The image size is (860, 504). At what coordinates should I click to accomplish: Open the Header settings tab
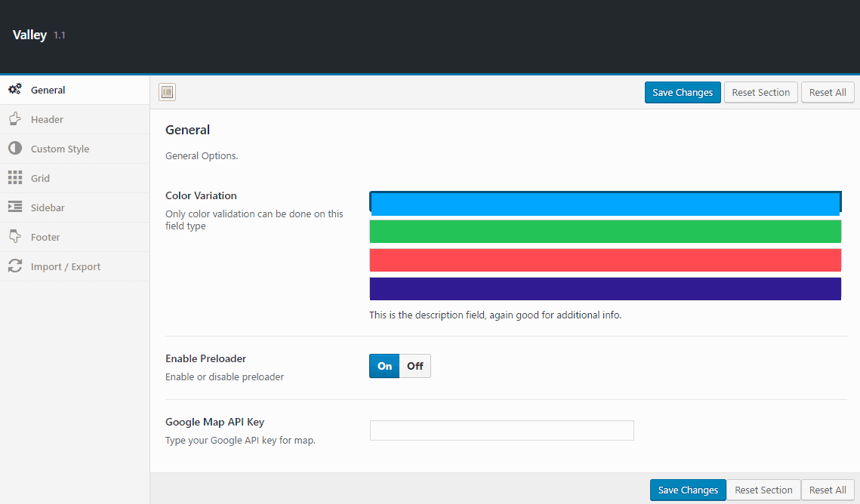click(47, 119)
